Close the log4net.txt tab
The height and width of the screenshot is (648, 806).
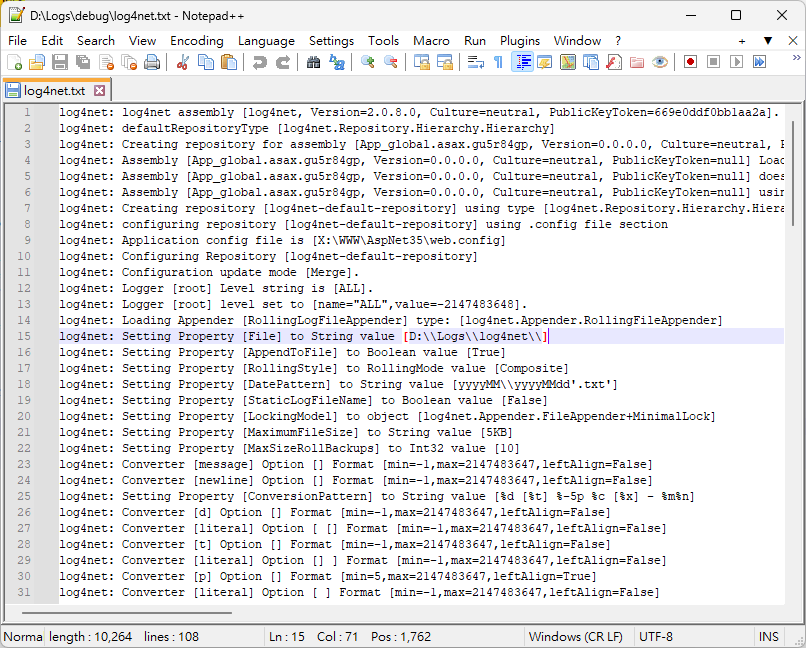click(99, 90)
